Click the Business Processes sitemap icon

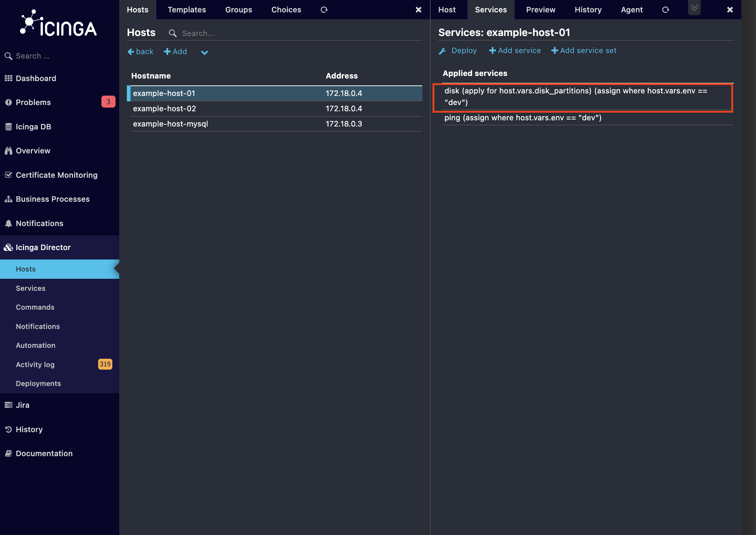click(8, 199)
